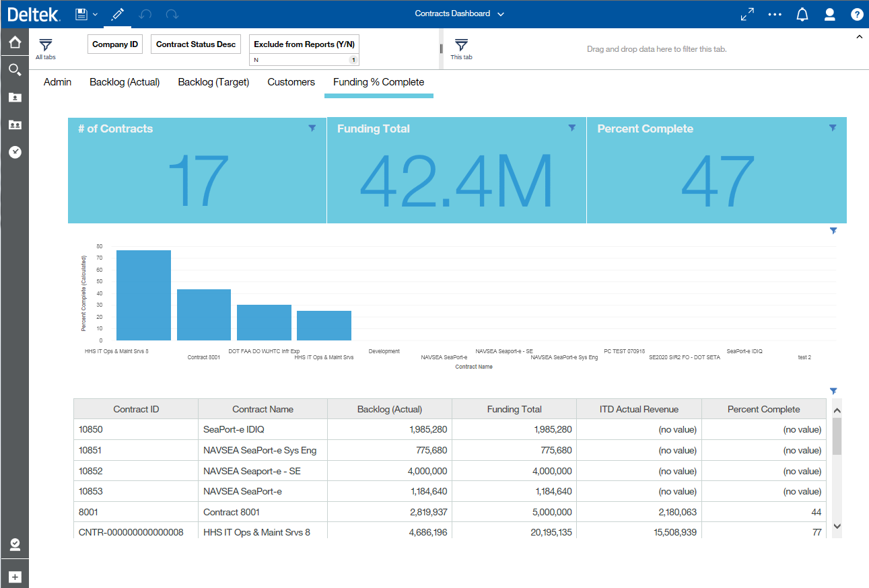This screenshot has height=588, width=869.
Task: Open the three-dot more options menu
Action: 775,14
